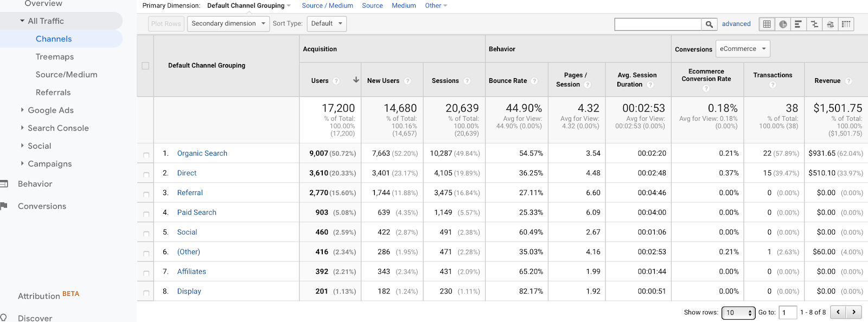Open Channels in the sidebar

coord(54,39)
